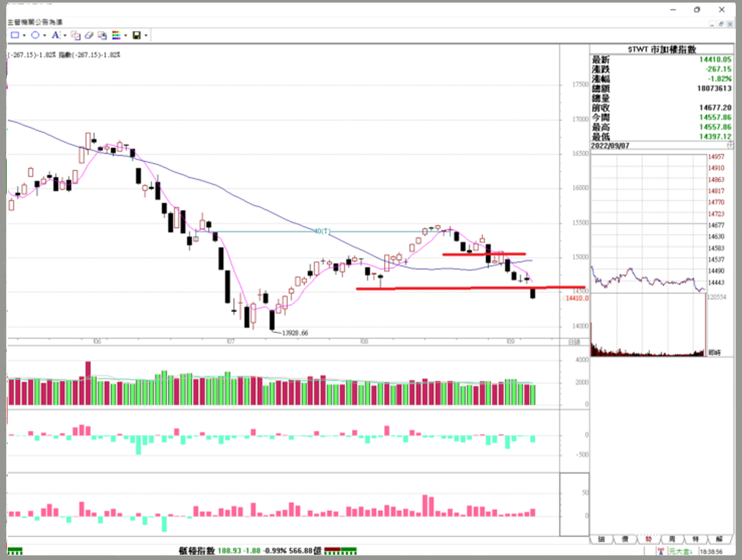Viewport: 742px width, 560px height.
Task: Click the 2022/09/07 date field
Action: 610,146
